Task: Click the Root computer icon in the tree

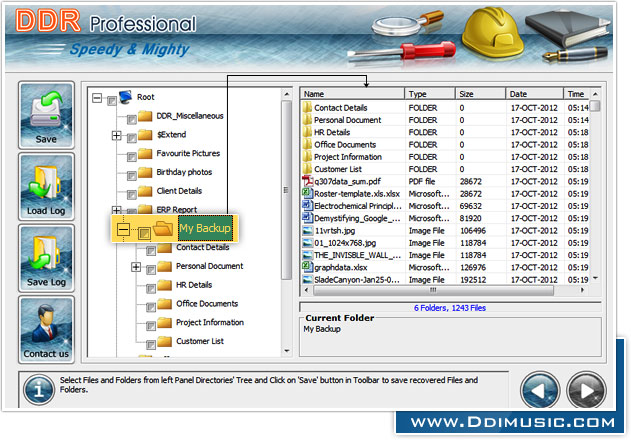Action: [x=126, y=97]
